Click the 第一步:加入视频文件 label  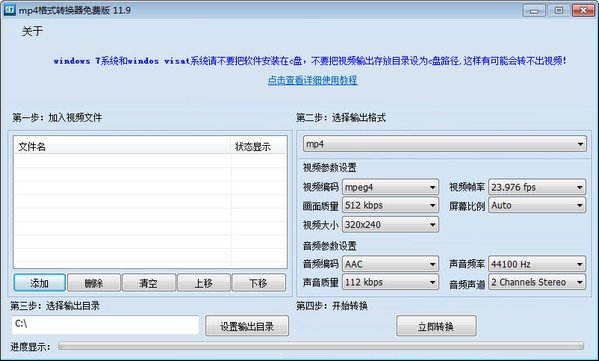click(x=57, y=118)
